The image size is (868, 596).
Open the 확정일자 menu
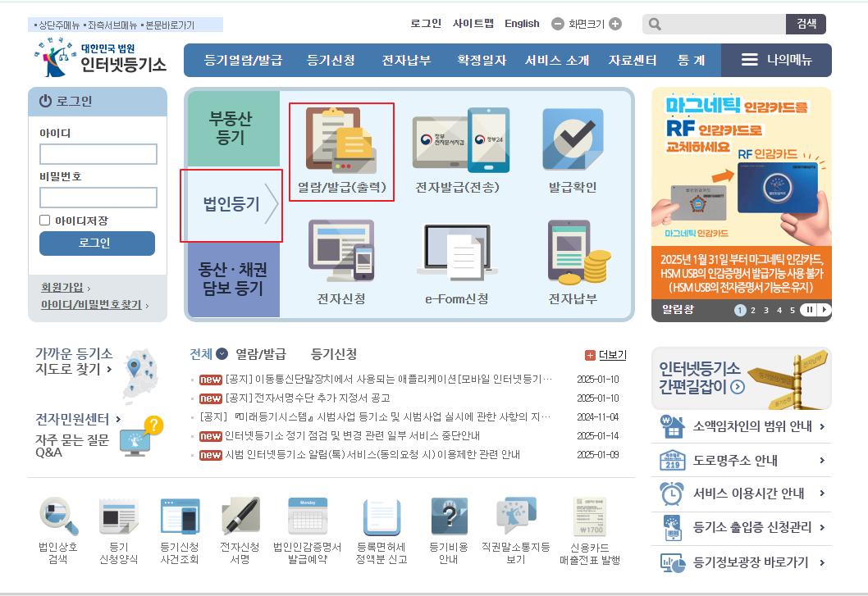(482, 60)
